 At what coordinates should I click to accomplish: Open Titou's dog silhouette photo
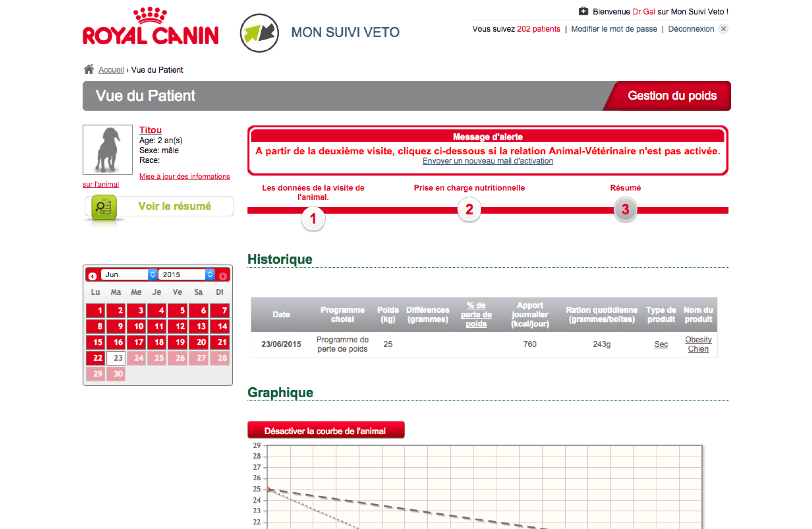[x=107, y=150]
